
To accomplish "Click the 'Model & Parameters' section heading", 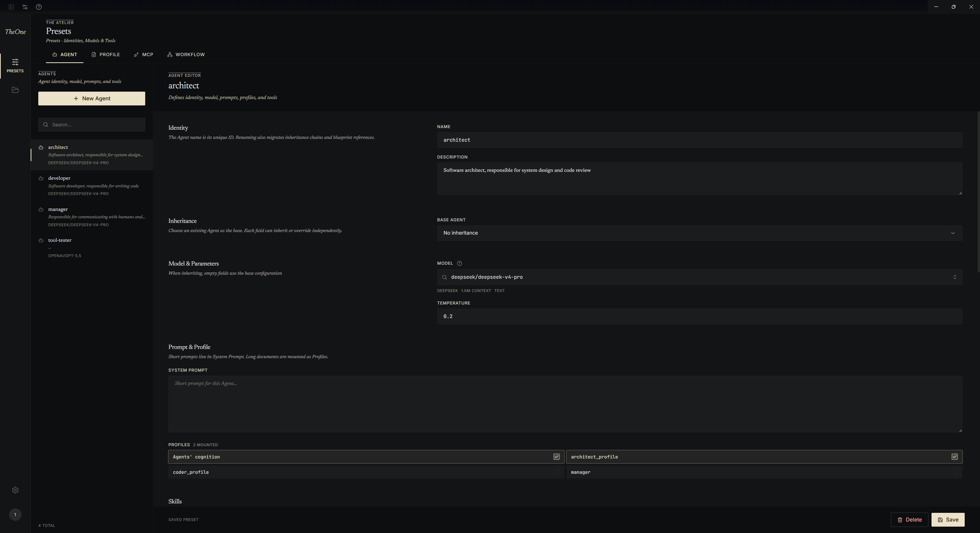I will [194, 264].
